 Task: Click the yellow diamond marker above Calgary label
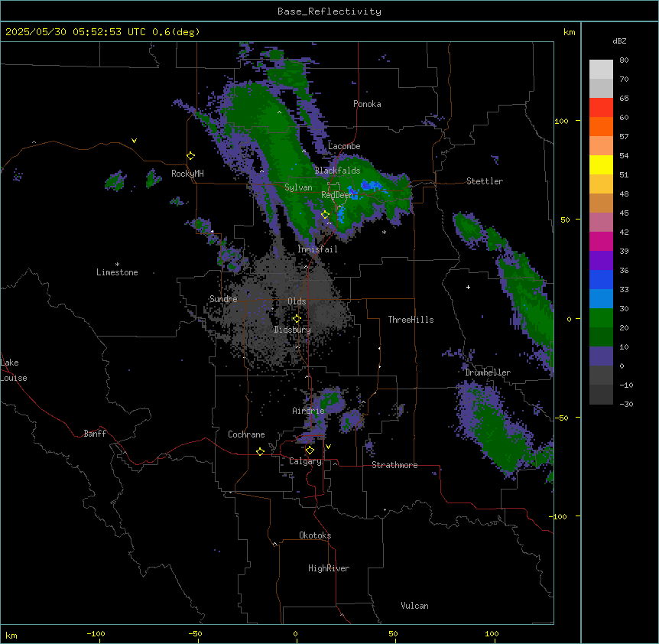pyautogui.click(x=310, y=450)
